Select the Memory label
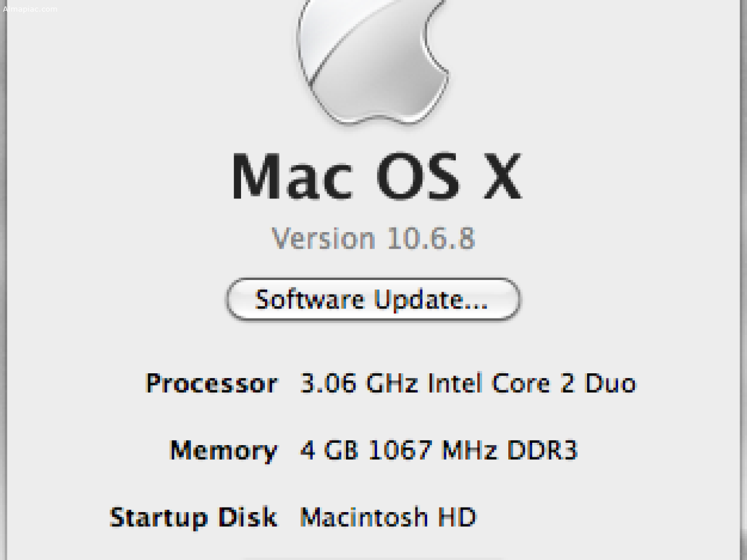The image size is (747, 560). (x=224, y=451)
